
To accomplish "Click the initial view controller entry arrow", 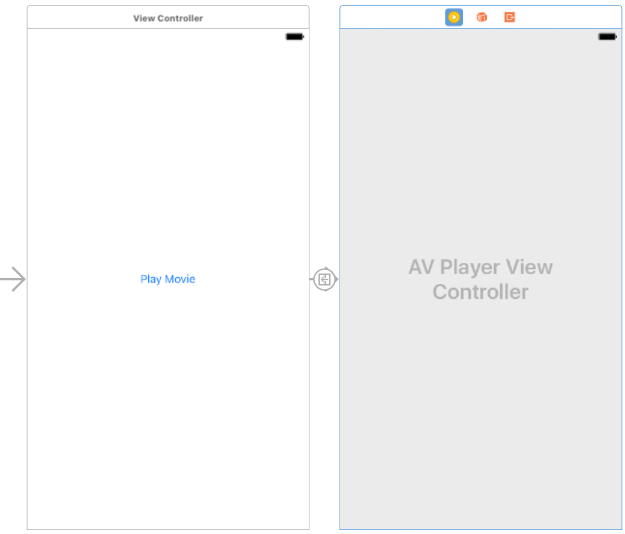I will 12,279.
